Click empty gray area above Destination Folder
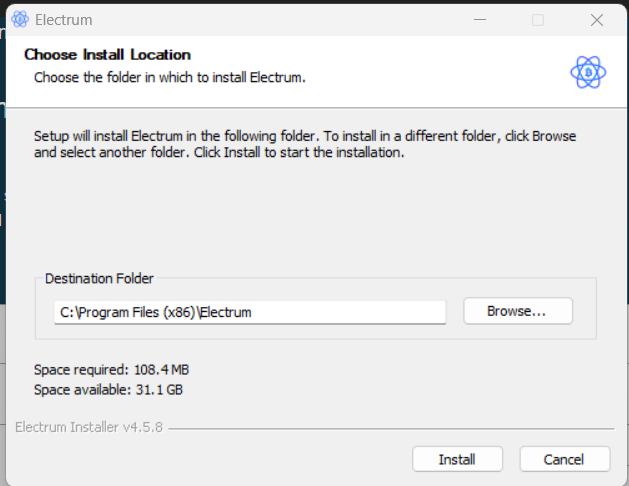This screenshot has width=629, height=486. tap(300, 215)
